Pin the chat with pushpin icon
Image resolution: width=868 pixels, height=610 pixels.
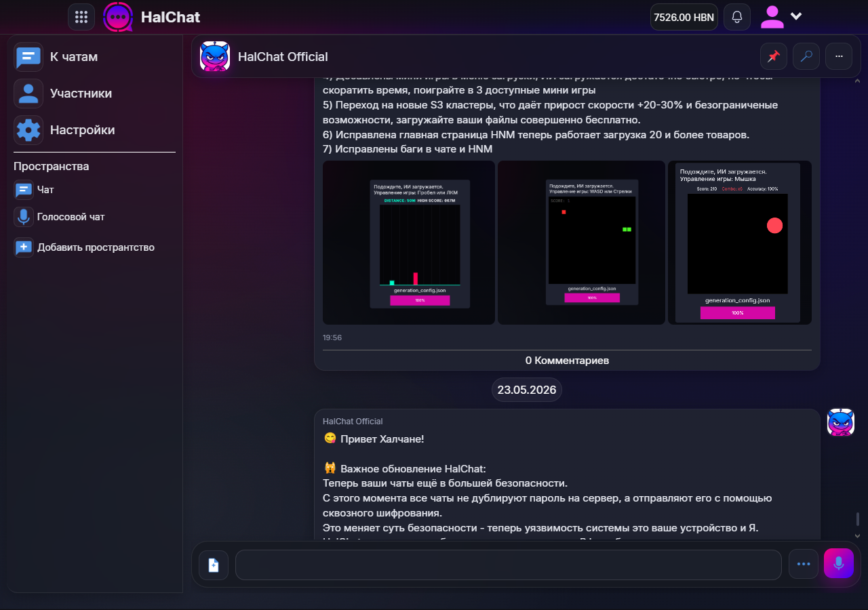coord(774,56)
